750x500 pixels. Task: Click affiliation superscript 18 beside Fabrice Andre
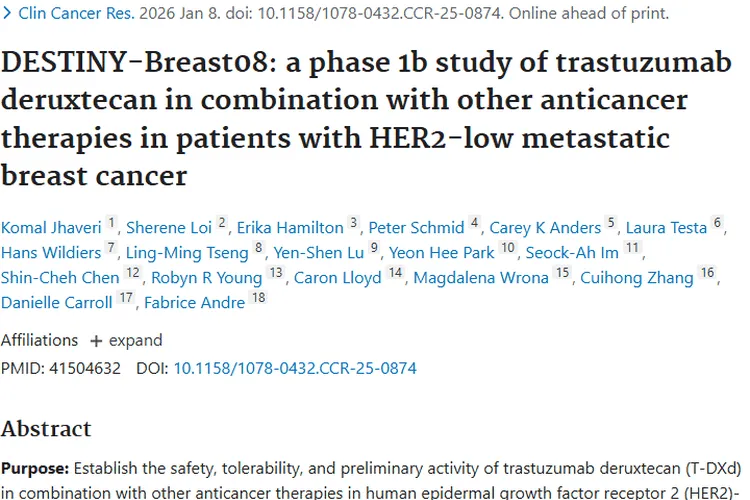(258, 298)
